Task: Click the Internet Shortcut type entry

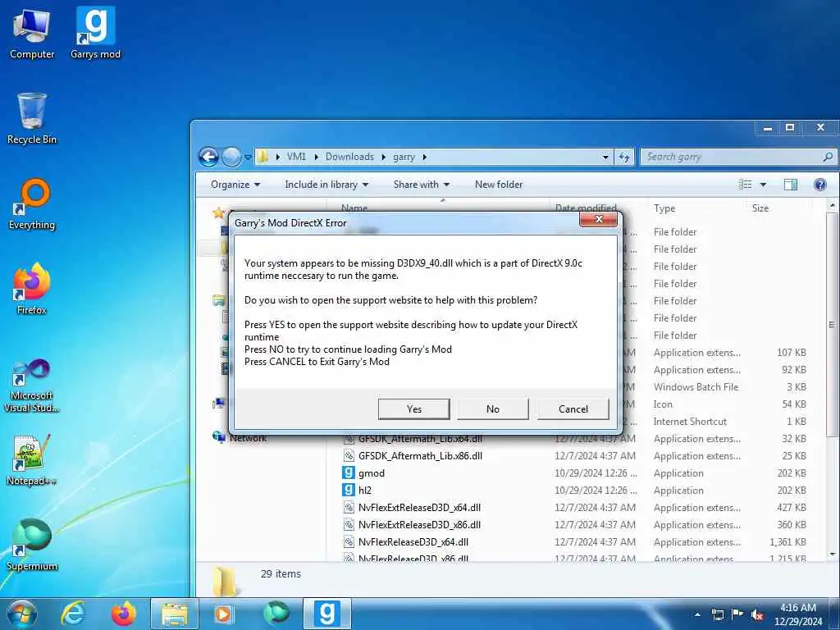Action: [x=689, y=421]
